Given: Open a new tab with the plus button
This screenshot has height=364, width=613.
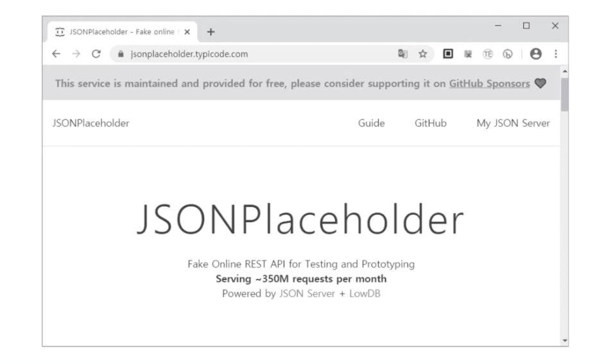Looking at the screenshot, I should [211, 32].
